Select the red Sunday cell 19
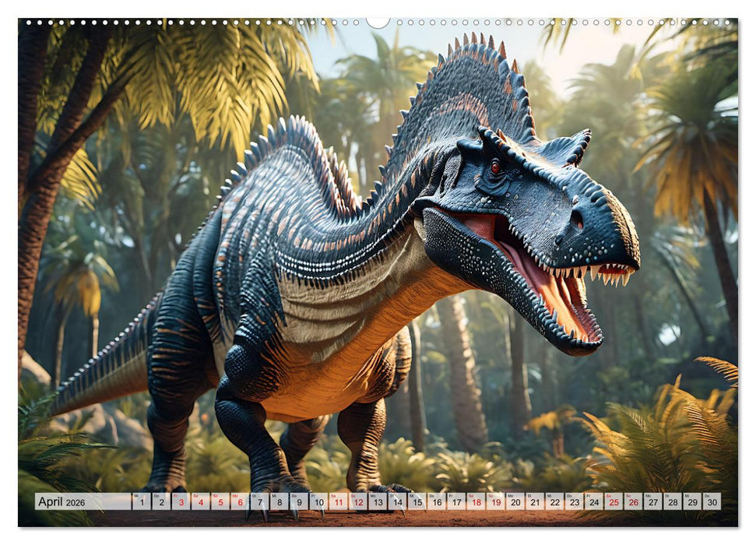Screen dimensions: 756x545 coord(496,502)
